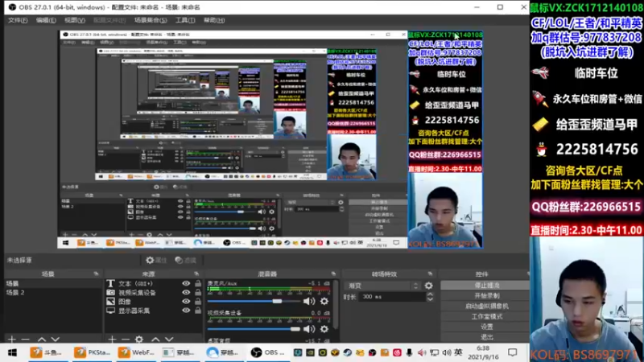Screen dimensions: 644x362
Task: Move the source down with the down arrow under 来源
Action: 169,339
